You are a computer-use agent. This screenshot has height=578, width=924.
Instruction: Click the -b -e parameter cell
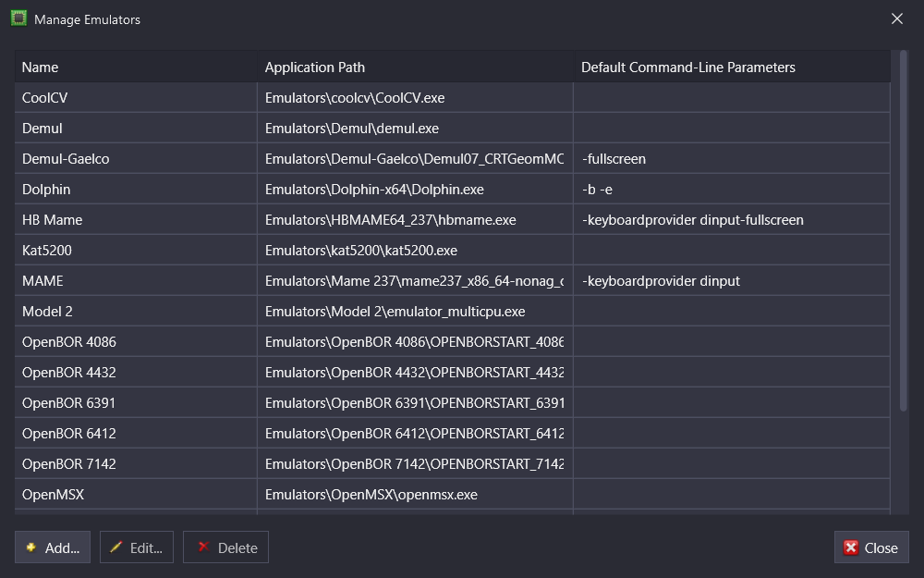tap(732, 190)
